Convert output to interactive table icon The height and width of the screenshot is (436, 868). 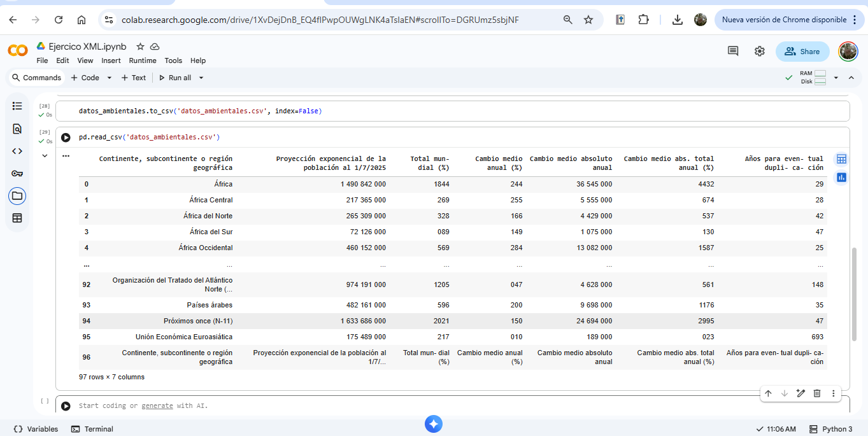pyautogui.click(x=841, y=159)
